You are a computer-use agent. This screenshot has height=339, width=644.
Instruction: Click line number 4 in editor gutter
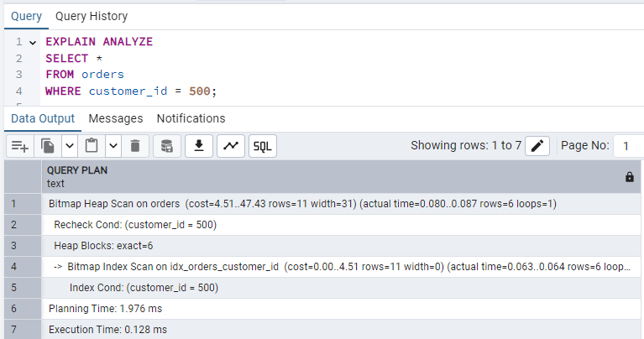19,91
